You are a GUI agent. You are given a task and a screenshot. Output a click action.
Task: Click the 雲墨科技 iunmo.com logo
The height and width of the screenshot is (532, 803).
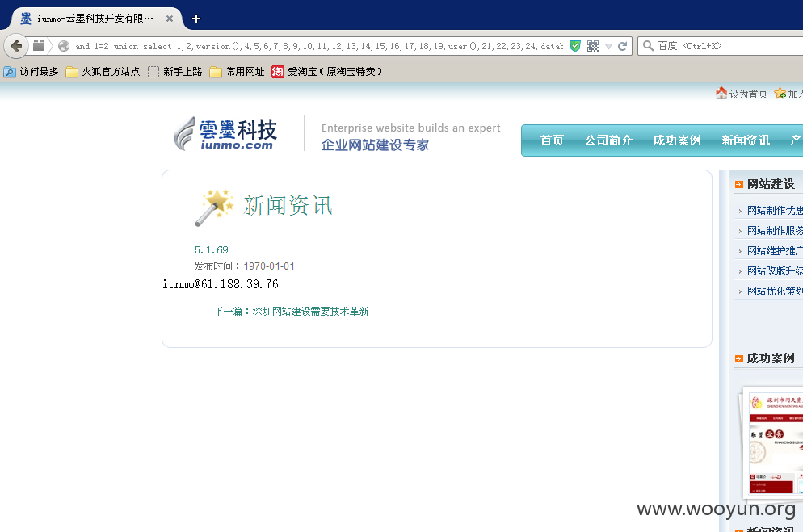click(x=226, y=134)
